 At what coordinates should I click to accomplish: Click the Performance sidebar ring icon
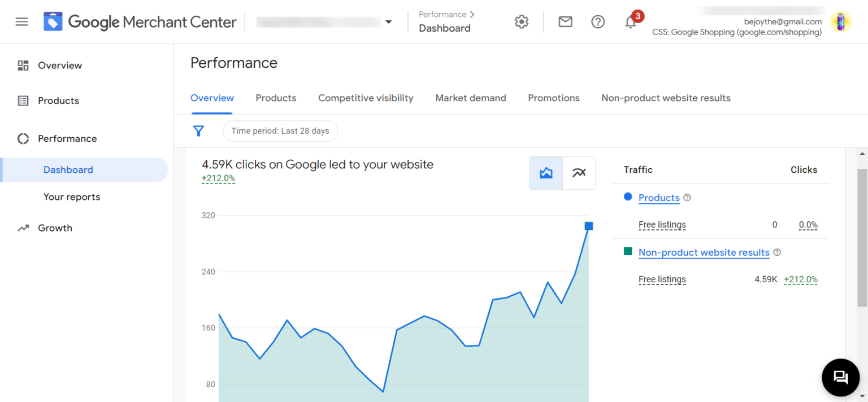pos(23,138)
